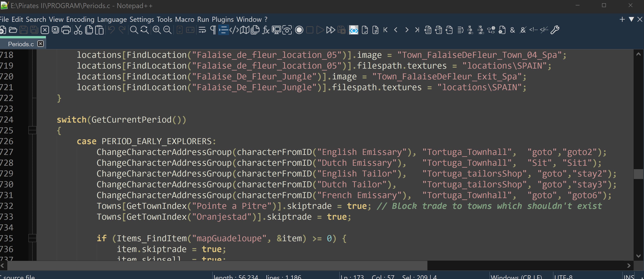Viewport: 644px width, 279px height.
Task: Click the Cut scissors icon
Action: [x=78, y=30]
